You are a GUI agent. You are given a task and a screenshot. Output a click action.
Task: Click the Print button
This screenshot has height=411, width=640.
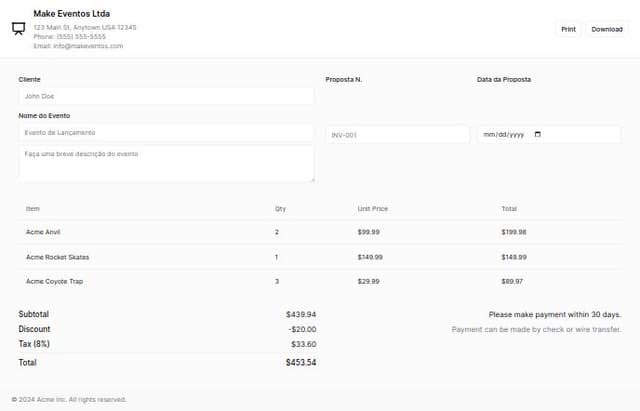click(x=568, y=29)
